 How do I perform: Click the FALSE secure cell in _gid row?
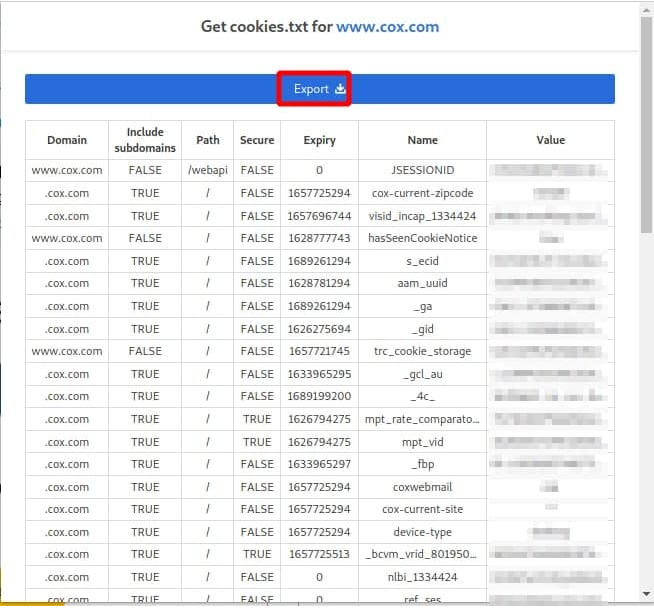257,329
